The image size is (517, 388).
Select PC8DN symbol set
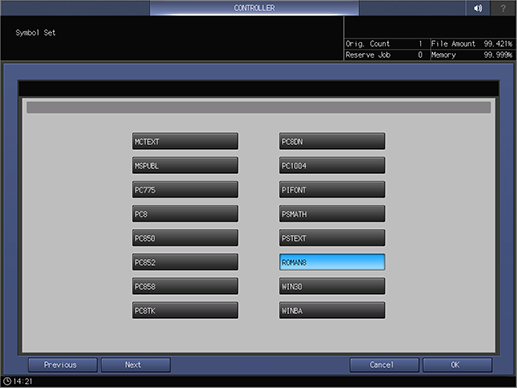[x=332, y=141]
